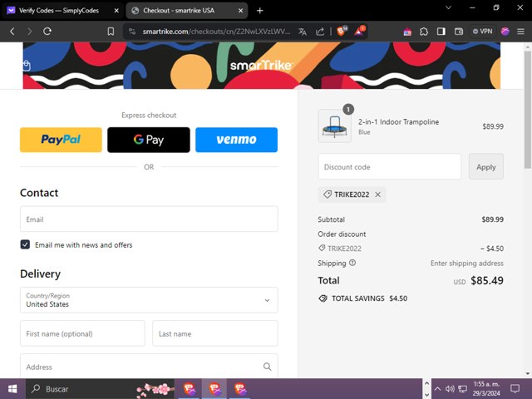Toggle the browser sidebar panel icon
Image resolution: width=532 pixels, height=399 pixels.
(x=441, y=32)
